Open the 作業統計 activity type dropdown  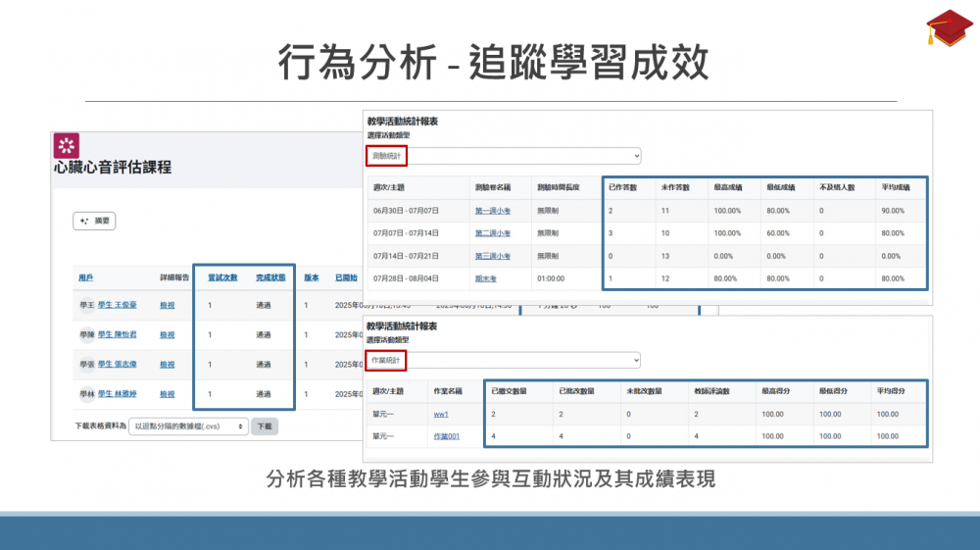504,360
